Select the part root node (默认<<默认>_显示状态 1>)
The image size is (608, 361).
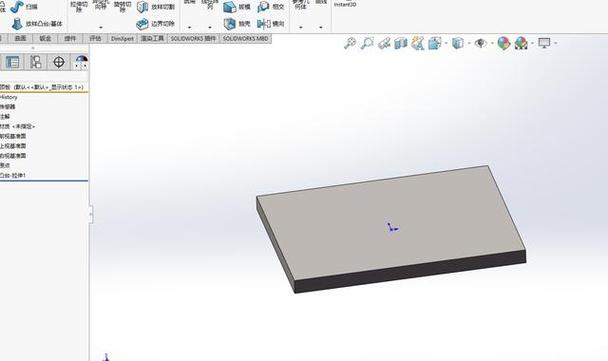tap(41, 87)
